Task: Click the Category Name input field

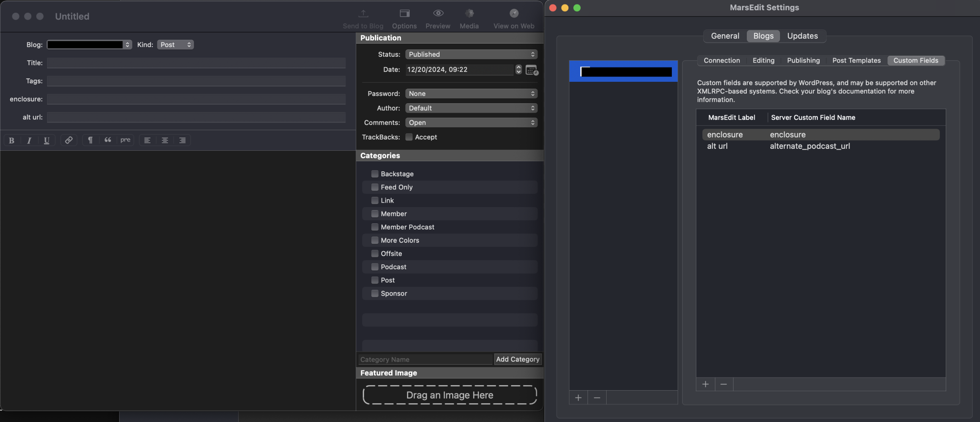Action: click(x=425, y=359)
